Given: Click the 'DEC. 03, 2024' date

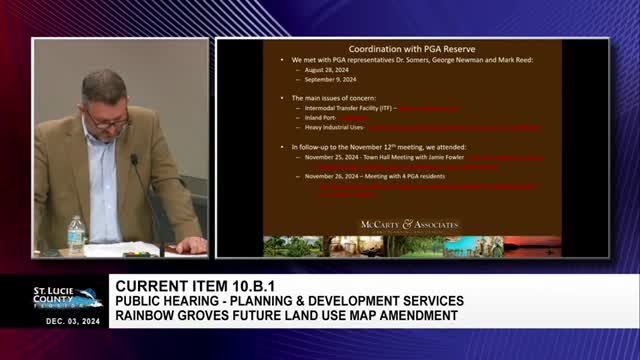Looking at the screenshot, I should [73, 321].
